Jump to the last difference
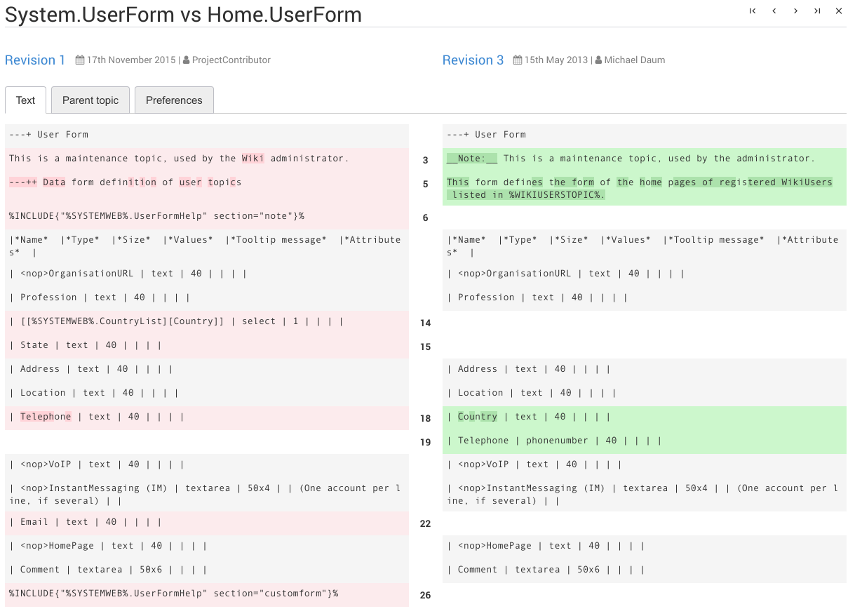 coord(817,11)
